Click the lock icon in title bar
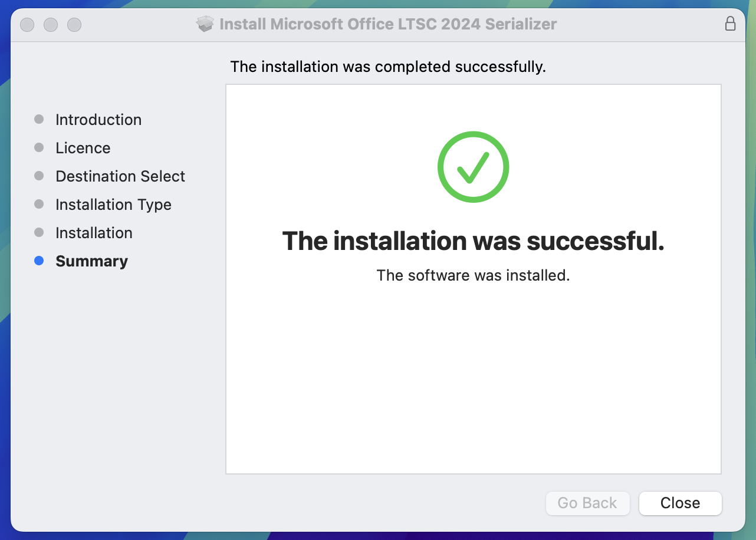756x540 pixels. [x=730, y=24]
